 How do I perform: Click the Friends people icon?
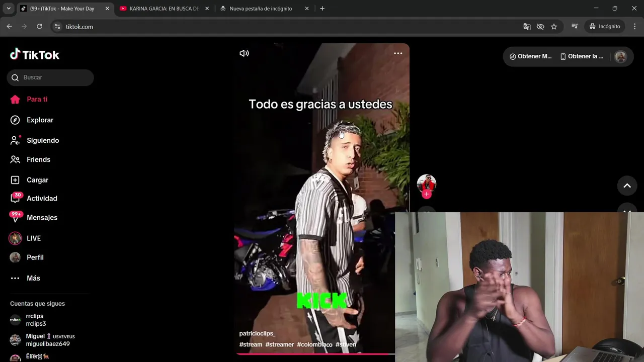pos(15,159)
